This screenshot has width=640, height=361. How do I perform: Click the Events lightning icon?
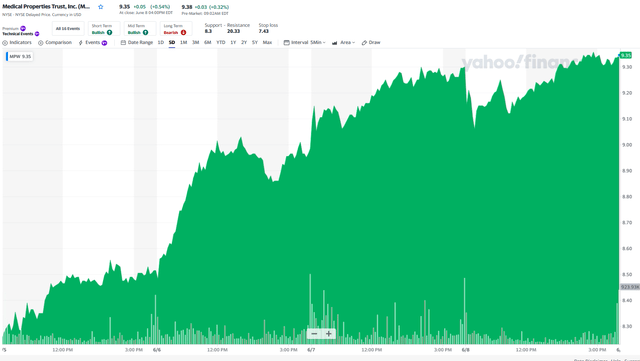[81, 42]
